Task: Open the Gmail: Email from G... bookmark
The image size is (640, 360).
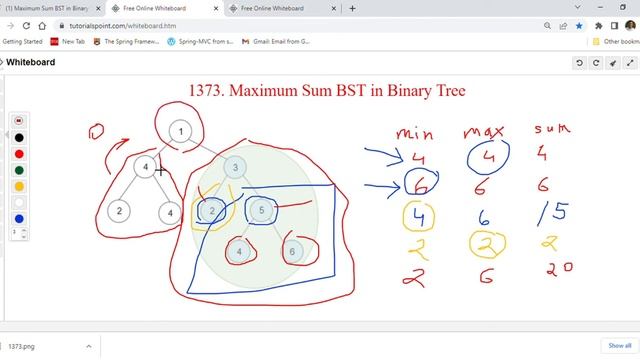Action: click(276, 42)
